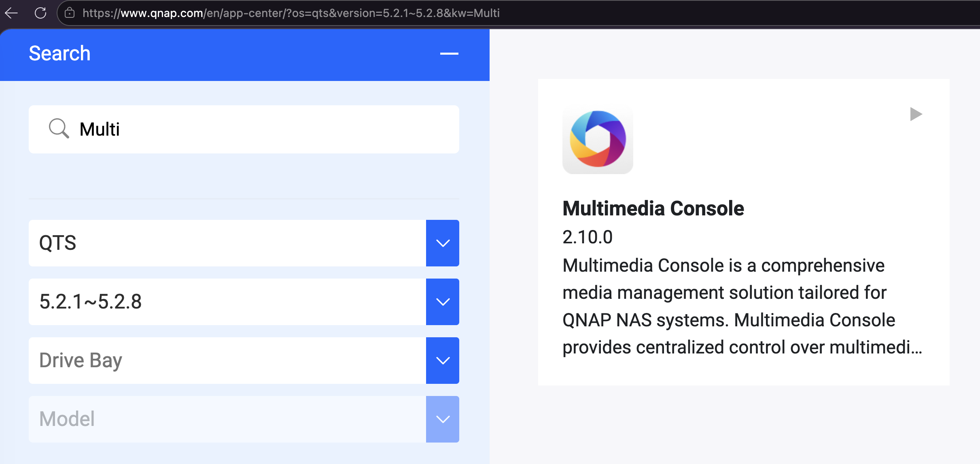Click the lock icon in address bar
This screenshot has height=464, width=980.
click(x=70, y=13)
